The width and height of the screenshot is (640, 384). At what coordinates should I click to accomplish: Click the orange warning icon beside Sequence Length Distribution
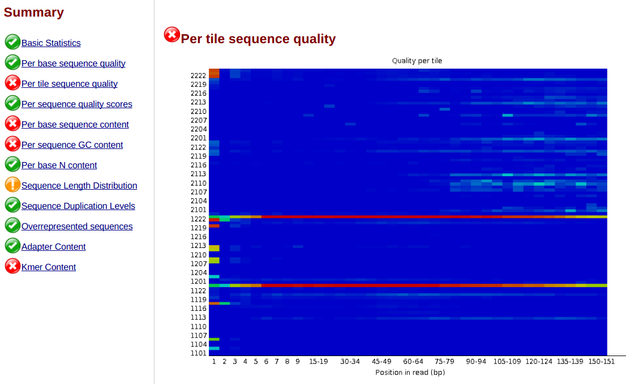[13, 185]
